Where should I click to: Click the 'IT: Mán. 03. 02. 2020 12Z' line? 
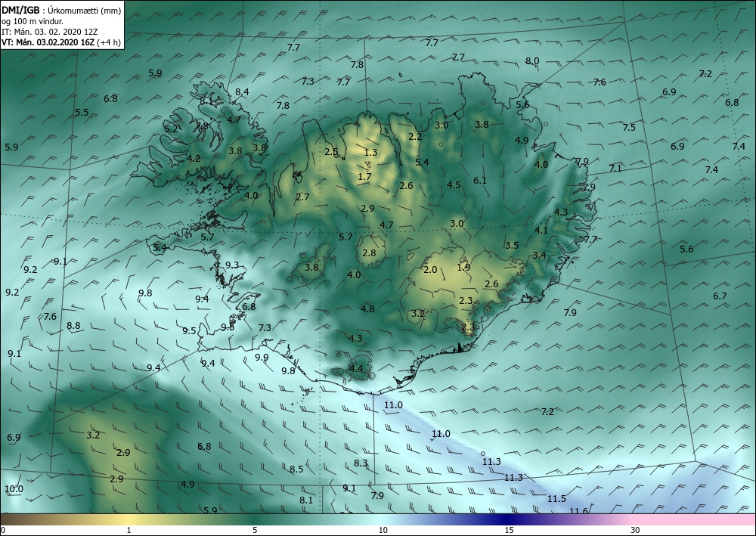50,32
